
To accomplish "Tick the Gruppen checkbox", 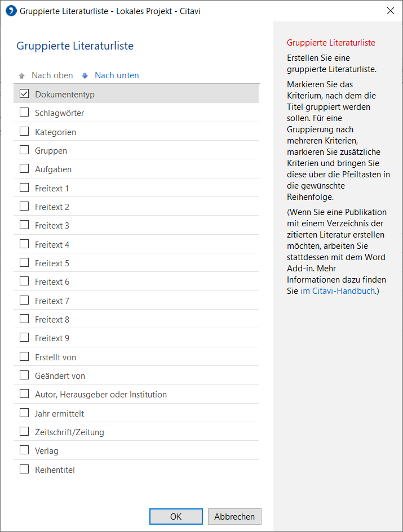I will (24, 150).
